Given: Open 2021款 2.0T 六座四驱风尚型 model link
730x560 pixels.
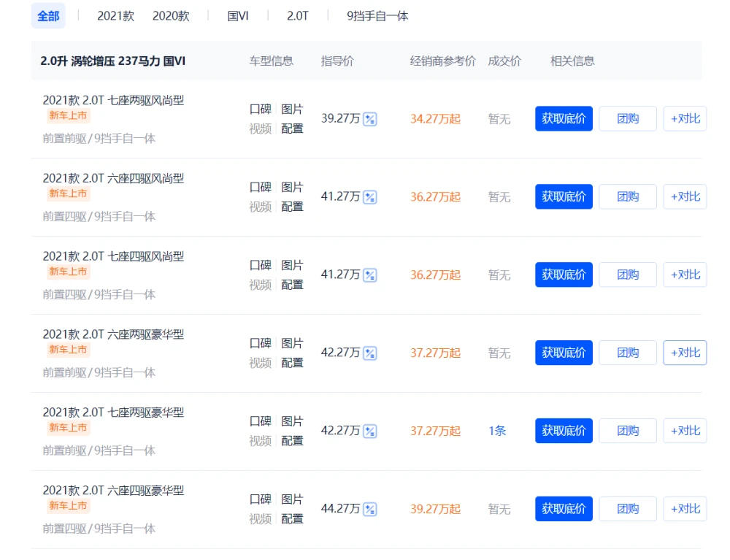Looking at the screenshot, I should (x=113, y=178).
